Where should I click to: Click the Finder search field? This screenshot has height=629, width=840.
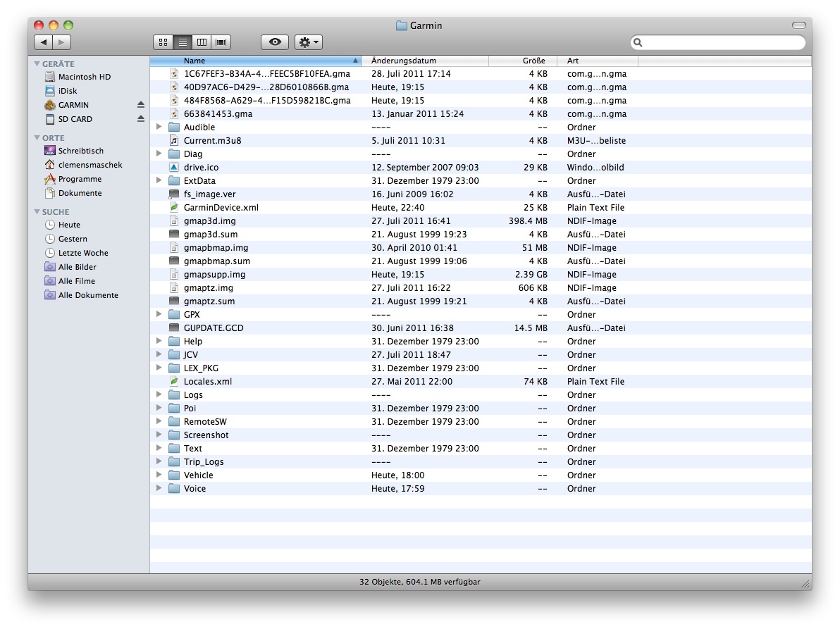point(718,42)
